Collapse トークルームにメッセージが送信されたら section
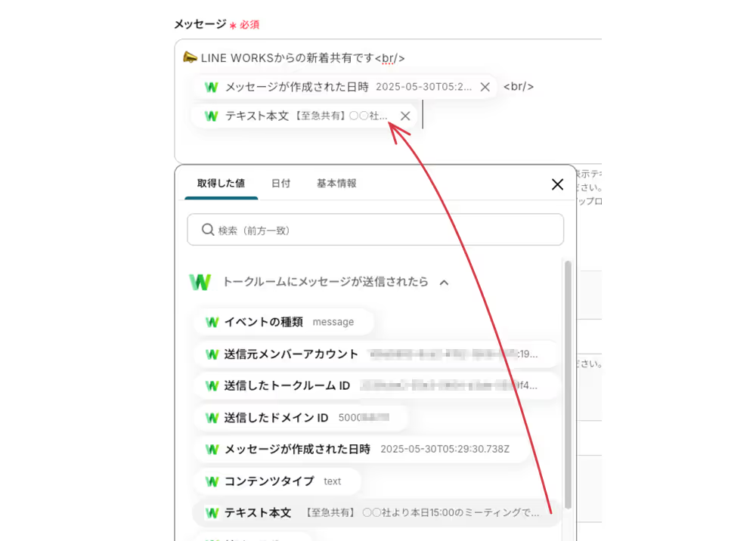The width and height of the screenshot is (756, 541). click(444, 283)
